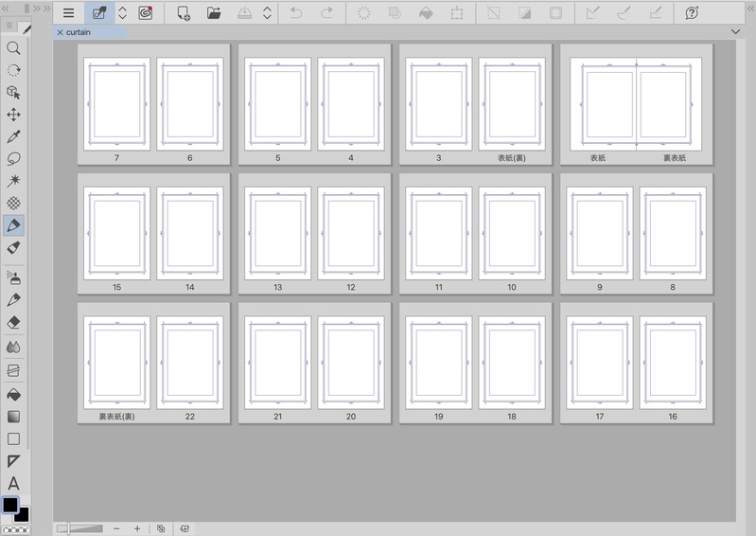756x536 pixels.
Task: Toggle Snap to Special Ruler icon
Action: click(x=624, y=13)
